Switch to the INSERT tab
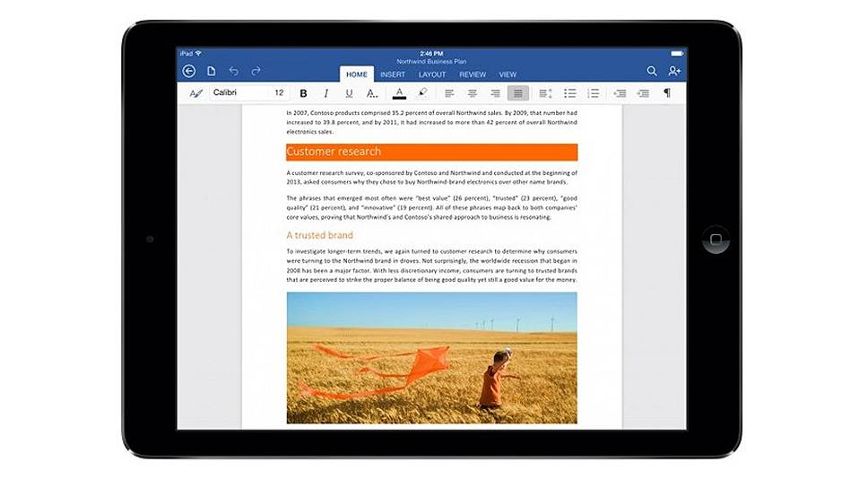 click(x=393, y=74)
